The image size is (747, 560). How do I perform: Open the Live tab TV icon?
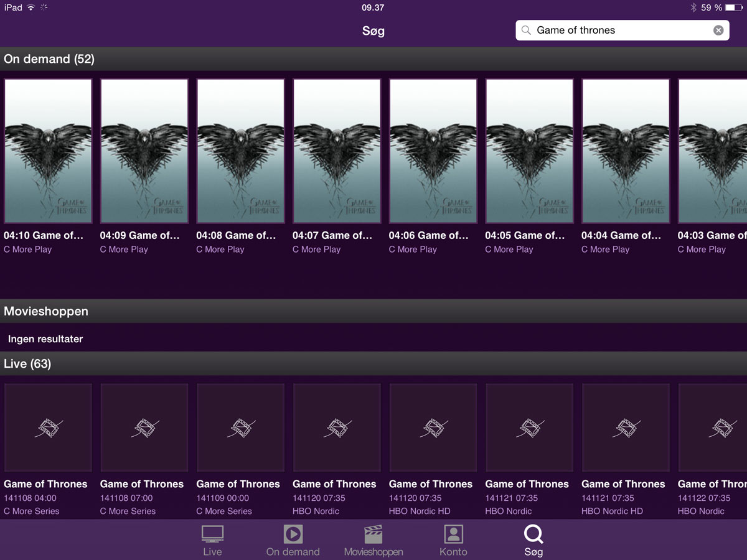[x=212, y=534]
